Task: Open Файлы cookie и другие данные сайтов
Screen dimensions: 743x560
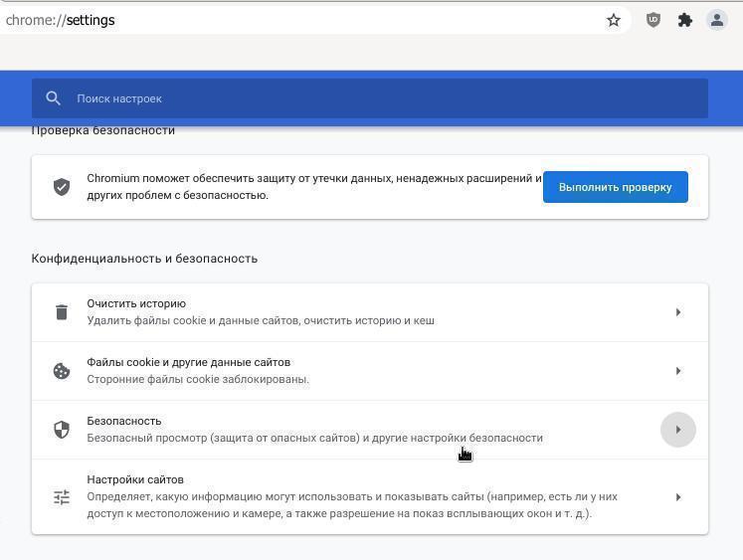Action: pyautogui.click(x=370, y=370)
